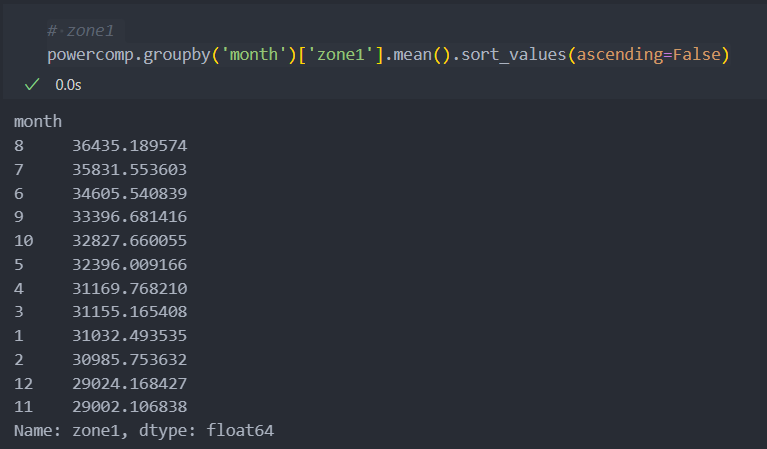Click value 36435.189574 for month 8
Image resolution: width=767 pixels, height=449 pixels.
coord(130,146)
